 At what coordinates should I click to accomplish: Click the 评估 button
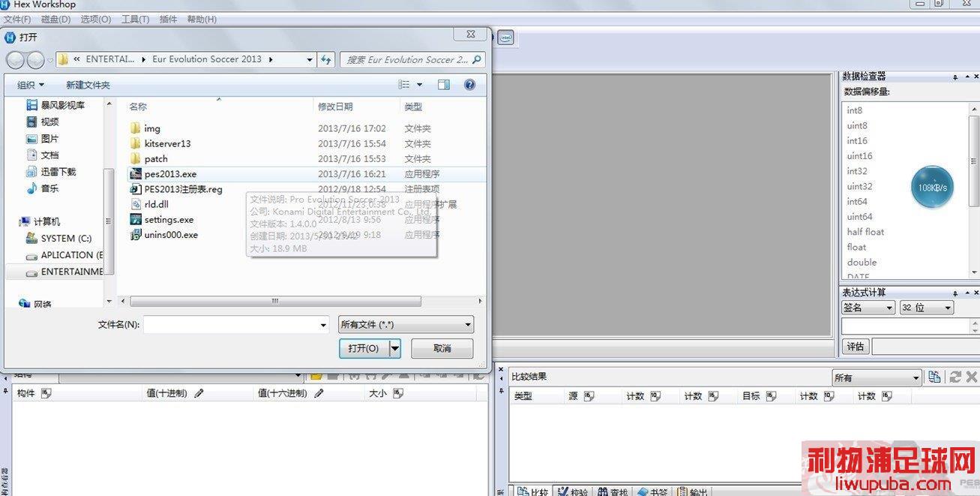pos(855,346)
